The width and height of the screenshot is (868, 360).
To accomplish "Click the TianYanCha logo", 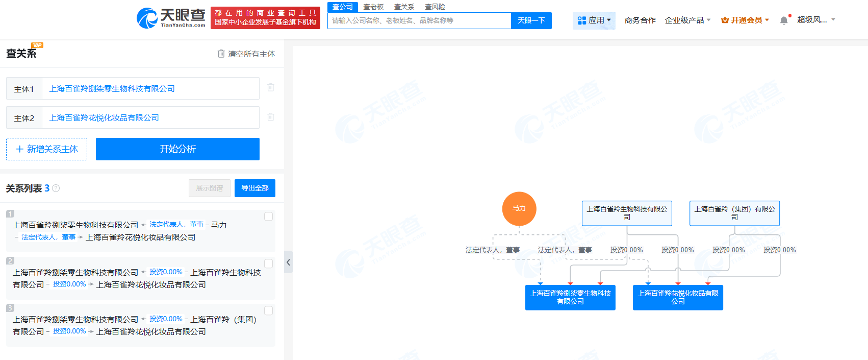I will 171,18.
